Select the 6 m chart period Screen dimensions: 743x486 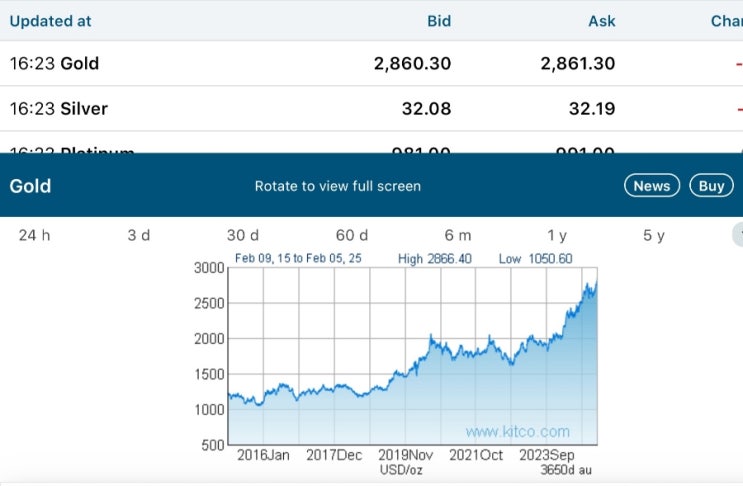pyautogui.click(x=458, y=235)
